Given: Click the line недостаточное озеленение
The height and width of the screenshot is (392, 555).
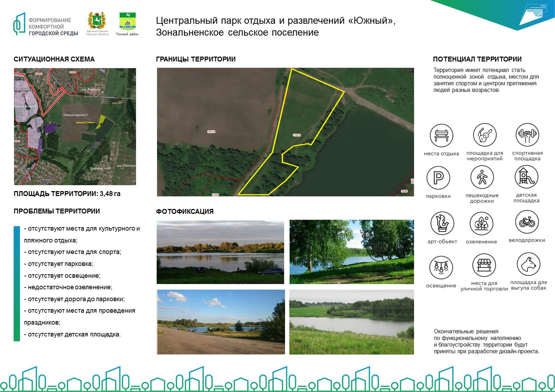Looking at the screenshot, I should [x=68, y=288].
